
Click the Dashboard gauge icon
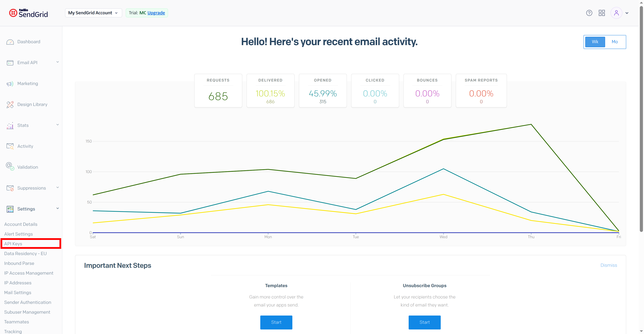(10, 42)
